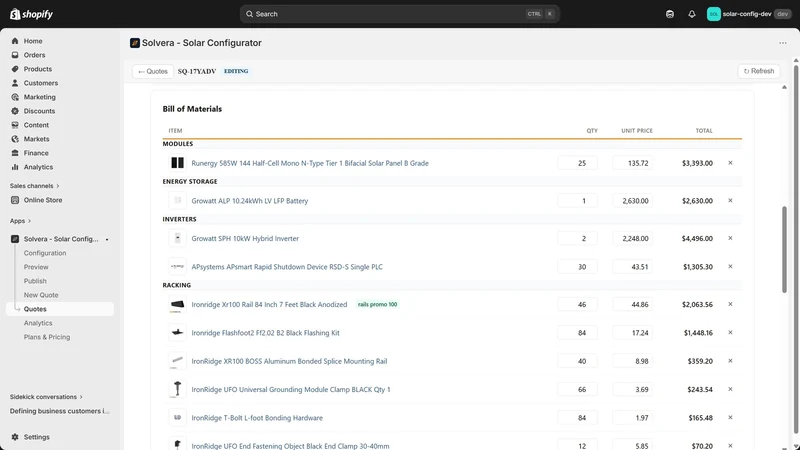Viewport: 800px width, 450px height.
Task: Click the Solvera app logo in header
Action: pyautogui.click(x=135, y=43)
